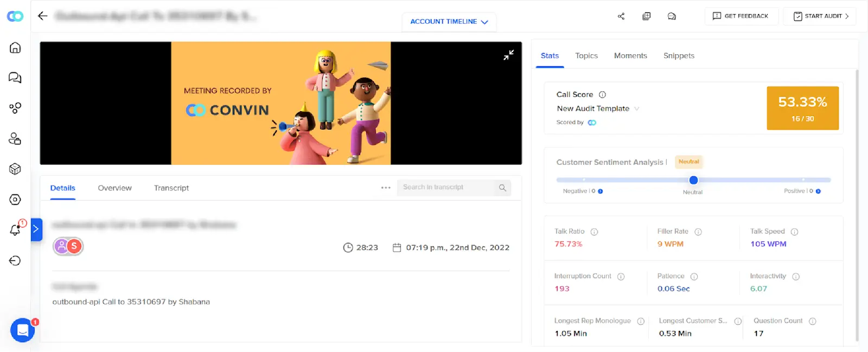This screenshot has width=868, height=352.
Task: Click the Longest Rep Monologue info icon
Action: point(641,321)
